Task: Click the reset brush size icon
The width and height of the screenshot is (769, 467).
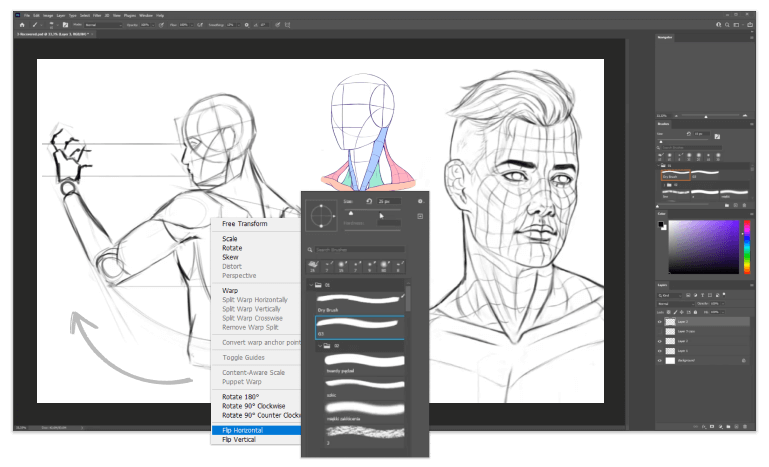Action: [x=369, y=200]
